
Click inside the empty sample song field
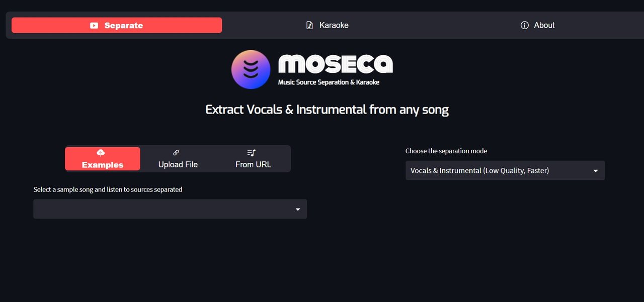[x=170, y=209]
